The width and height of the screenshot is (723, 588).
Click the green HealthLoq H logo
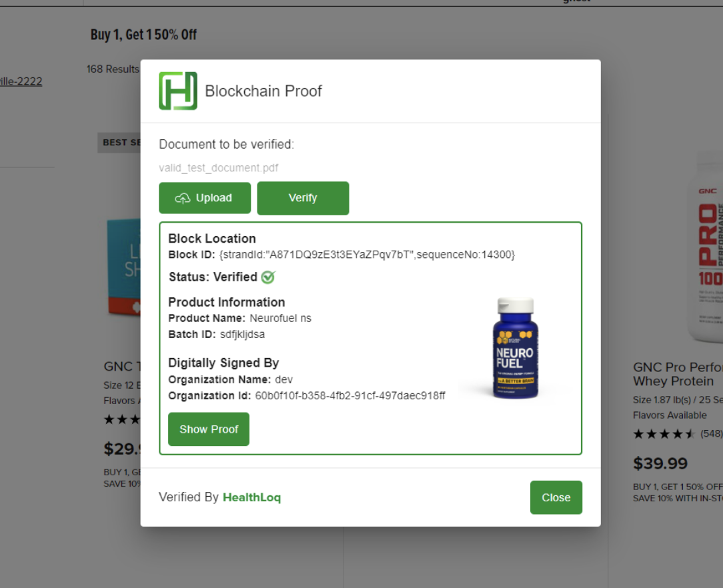[x=178, y=91]
